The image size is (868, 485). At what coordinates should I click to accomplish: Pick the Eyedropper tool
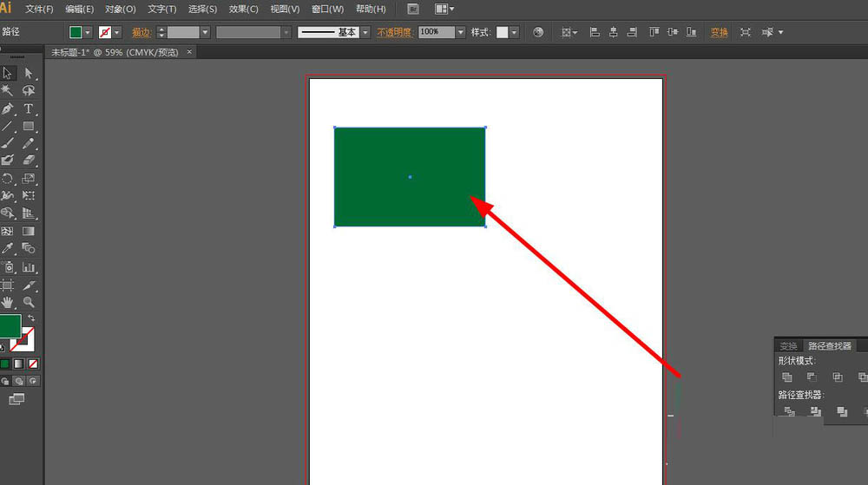pos(8,248)
